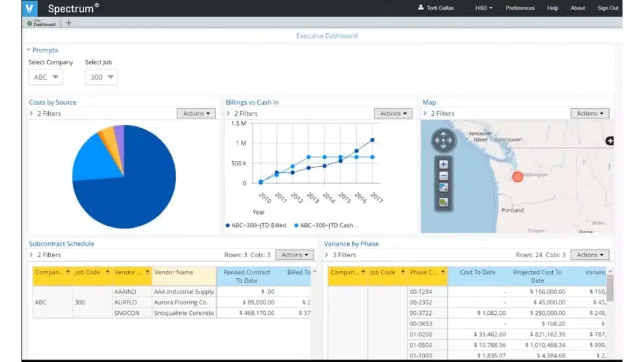
Task: Click the Variance by Phase table scrollbar
Action: click(x=610, y=288)
